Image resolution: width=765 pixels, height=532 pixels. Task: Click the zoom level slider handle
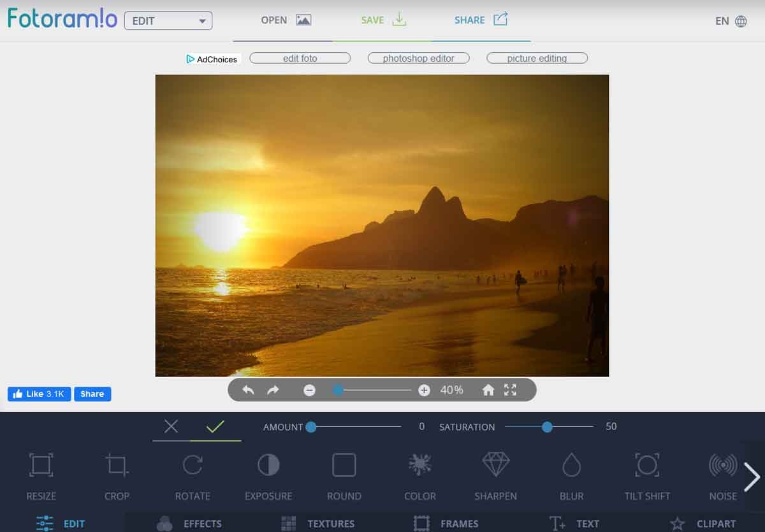coord(338,390)
